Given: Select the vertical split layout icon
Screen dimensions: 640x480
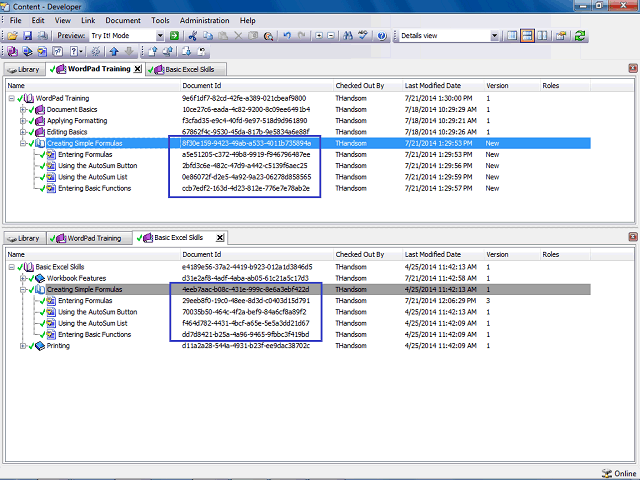Looking at the screenshot, I should click(x=542, y=36).
